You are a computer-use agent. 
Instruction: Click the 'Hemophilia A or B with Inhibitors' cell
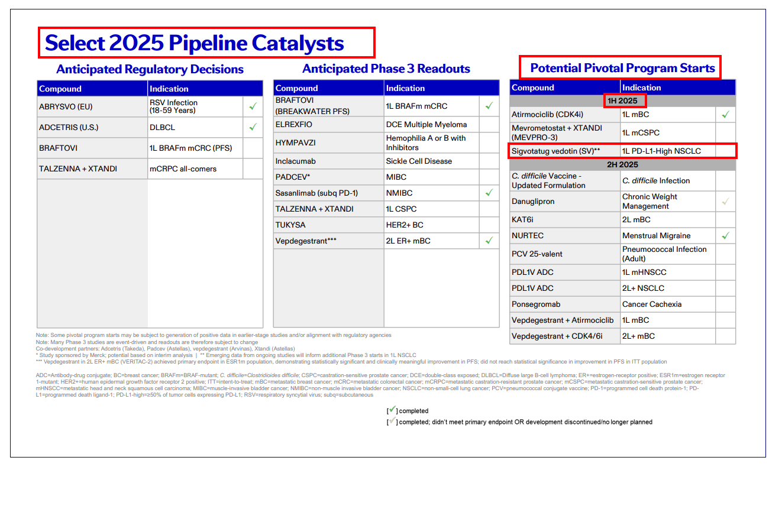[x=432, y=142]
